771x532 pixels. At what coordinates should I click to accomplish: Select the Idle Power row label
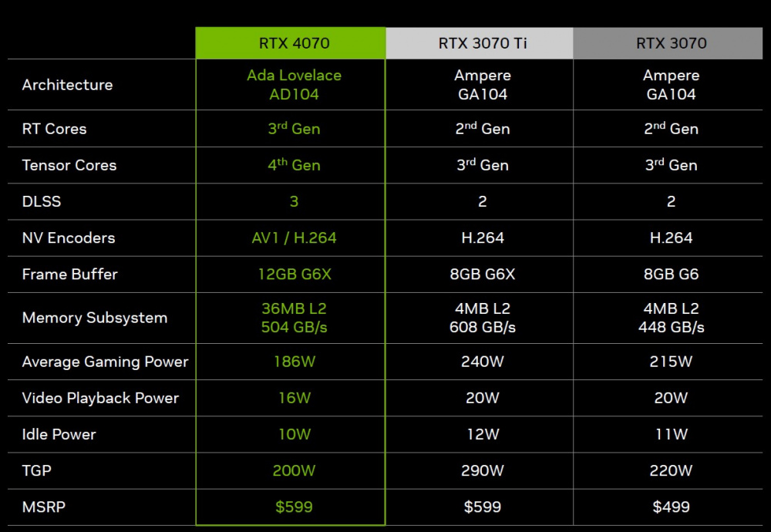click(x=59, y=435)
